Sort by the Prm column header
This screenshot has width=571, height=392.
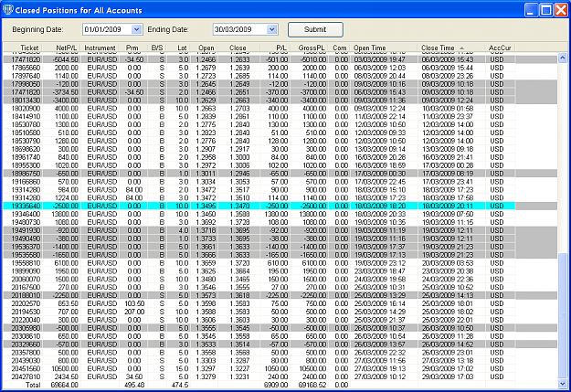tap(132, 48)
